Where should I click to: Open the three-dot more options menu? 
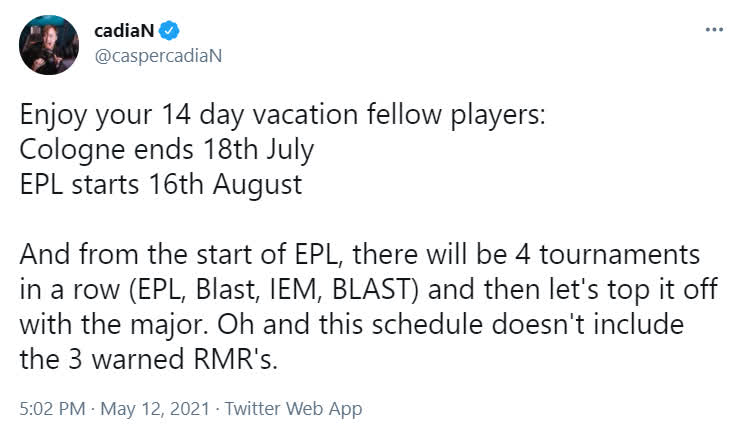click(714, 30)
